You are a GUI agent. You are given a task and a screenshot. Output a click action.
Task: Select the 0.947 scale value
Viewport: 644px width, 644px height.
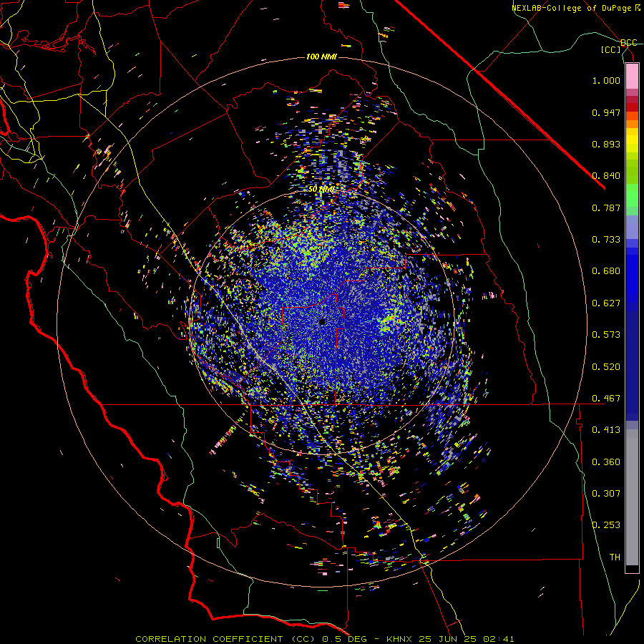[606, 112]
